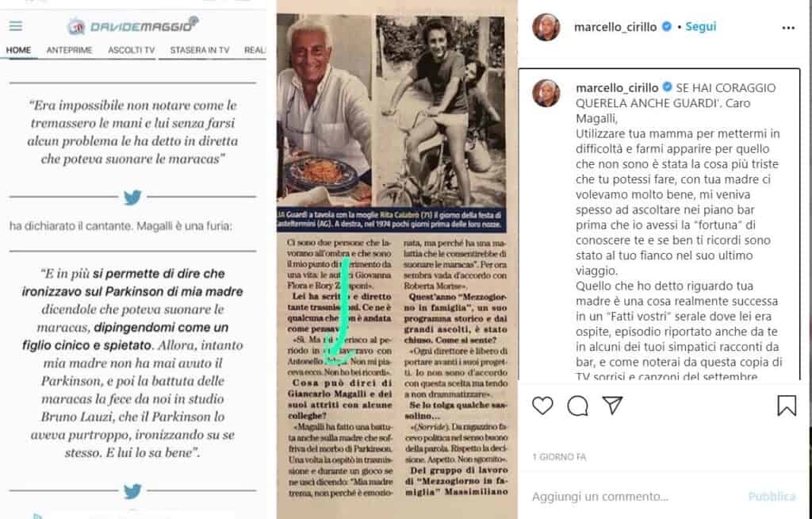Viewport: 812px width, 519px height.
Task: Save the post with the bookmark icon
Action: pos(787,406)
